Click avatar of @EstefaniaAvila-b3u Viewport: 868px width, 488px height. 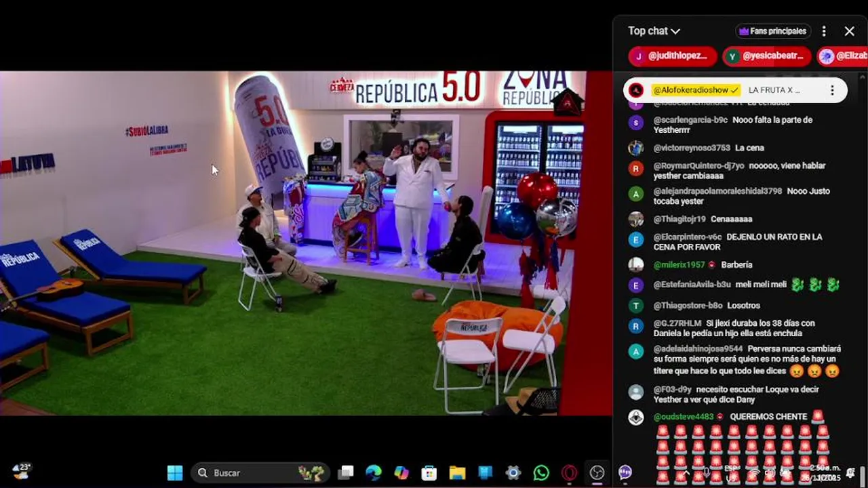point(635,285)
